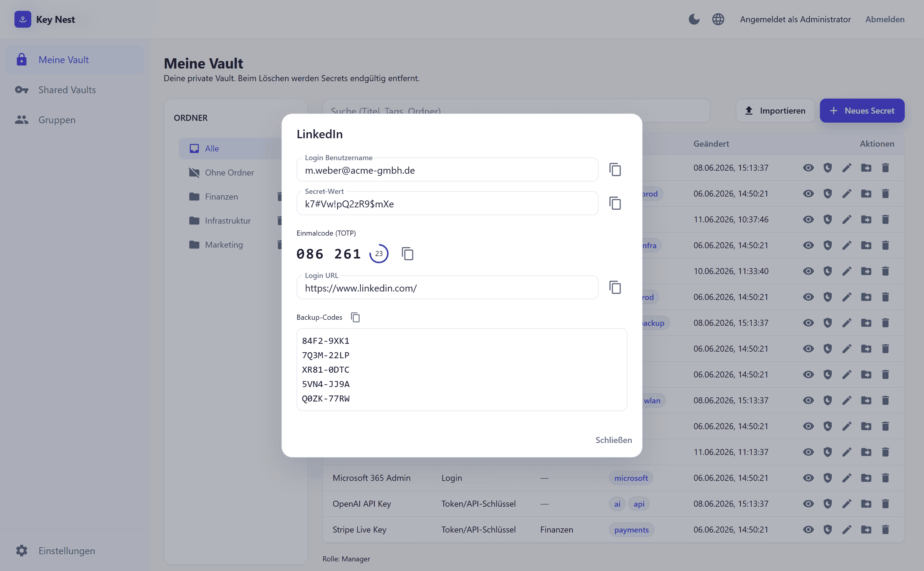Image resolution: width=924 pixels, height=571 pixels.
Task: Delete the Stripe Live Key secret
Action: pyautogui.click(x=885, y=530)
